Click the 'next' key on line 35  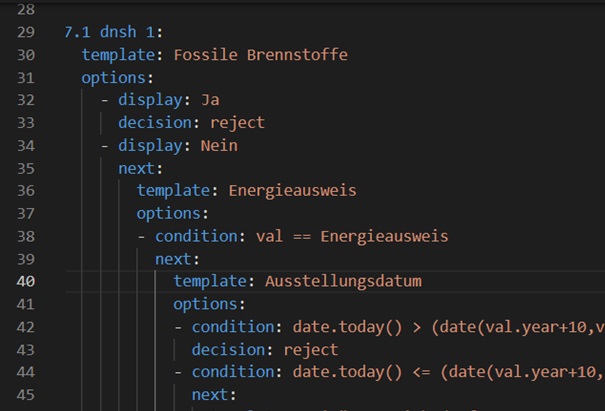click(136, 168)
